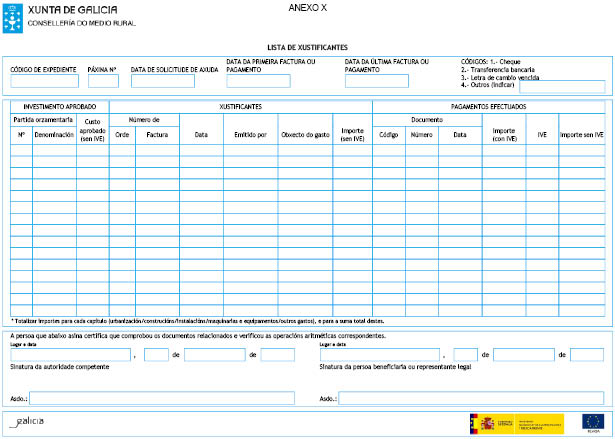Click the right Lugar e data place field
Image resolution: width=615 pixels, height=439 pixels.
click(x=380, y=355)
